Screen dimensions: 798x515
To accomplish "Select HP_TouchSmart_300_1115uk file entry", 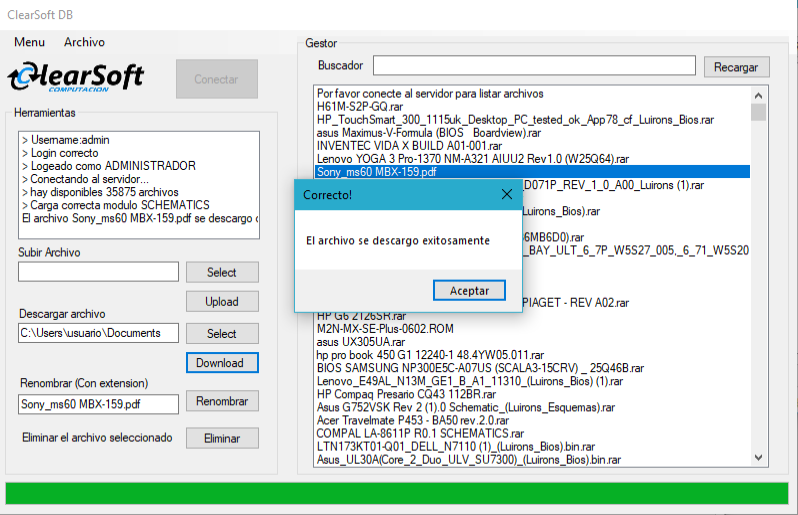I will 515,120.
